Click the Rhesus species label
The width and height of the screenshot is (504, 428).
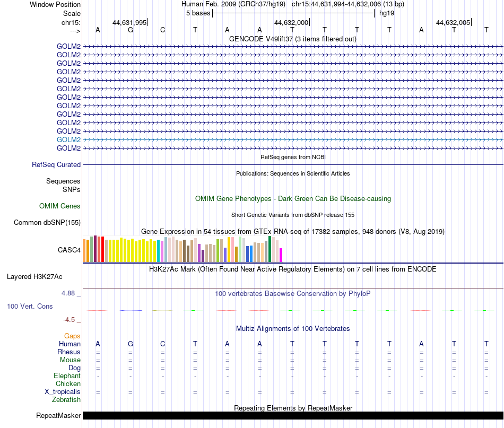[69, 352]
